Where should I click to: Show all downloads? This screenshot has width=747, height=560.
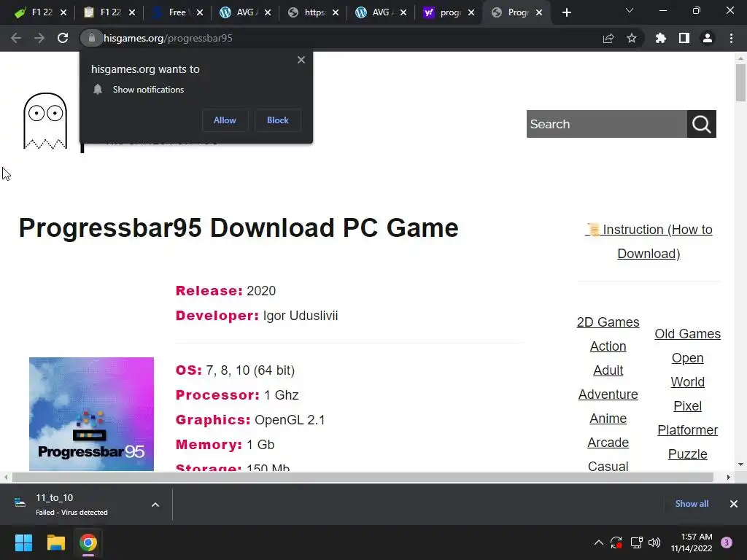(692, 504)
